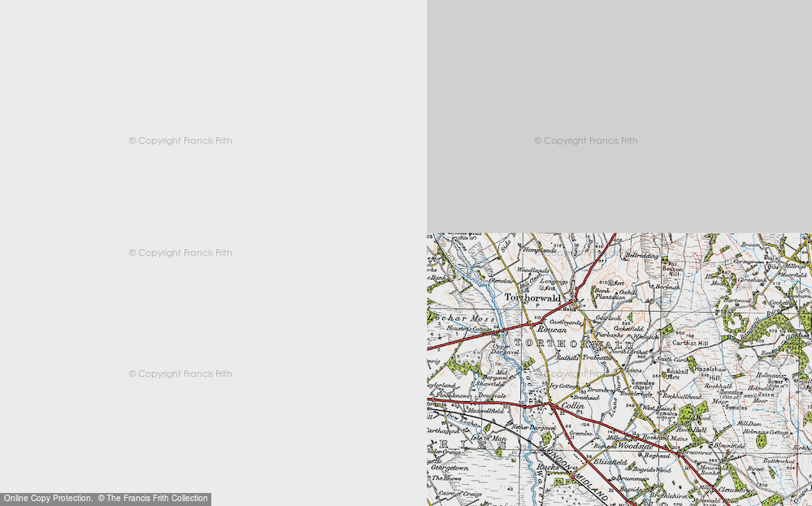Select the Mill Dam label

pos(749,424)
